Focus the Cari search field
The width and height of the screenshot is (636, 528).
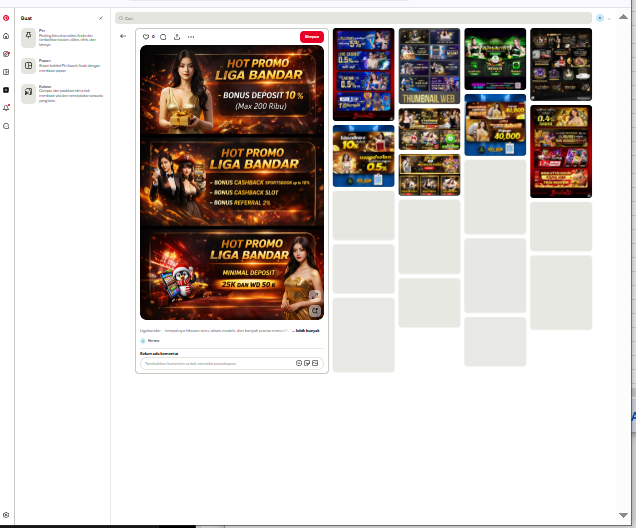point(353,18)
